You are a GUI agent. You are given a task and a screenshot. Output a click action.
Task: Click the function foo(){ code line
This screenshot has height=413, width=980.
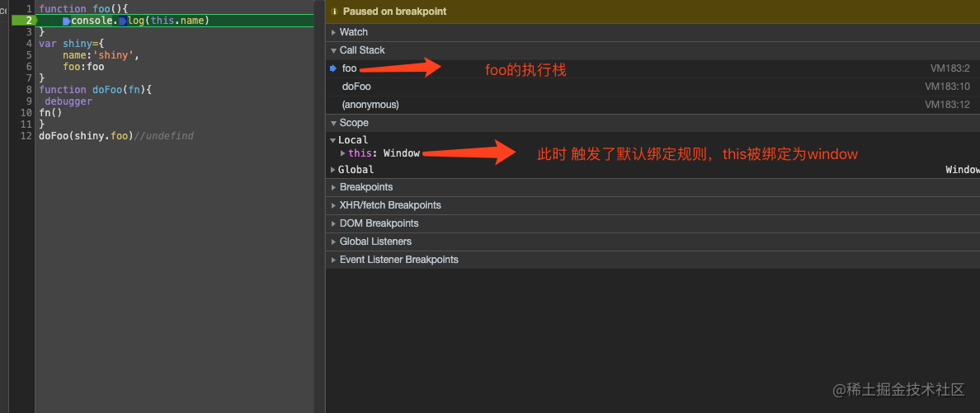point(83,9)
